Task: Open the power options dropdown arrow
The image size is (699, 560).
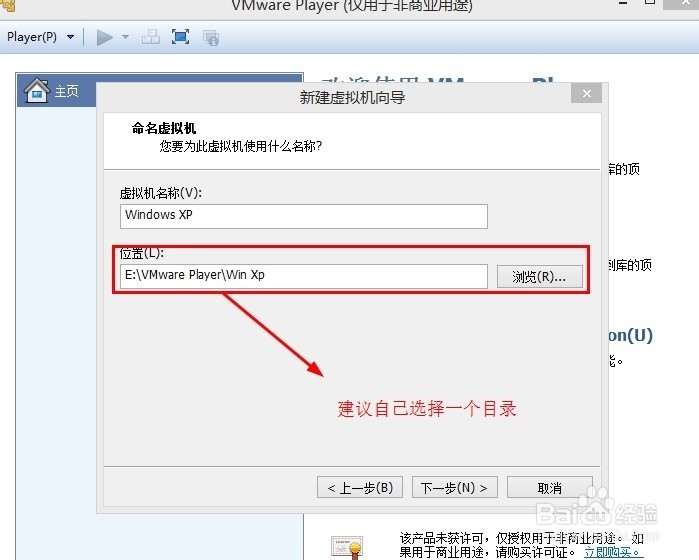Action: click(125, 37)
